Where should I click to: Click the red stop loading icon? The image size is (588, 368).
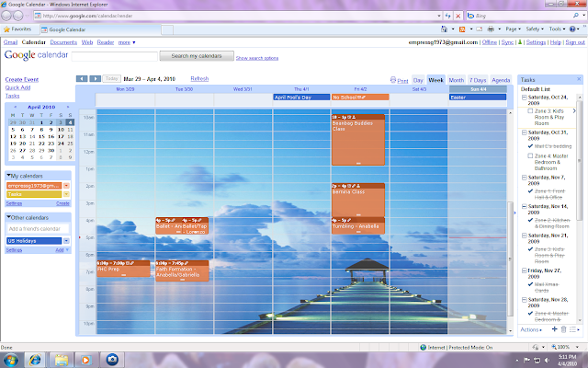coord(458,16)
